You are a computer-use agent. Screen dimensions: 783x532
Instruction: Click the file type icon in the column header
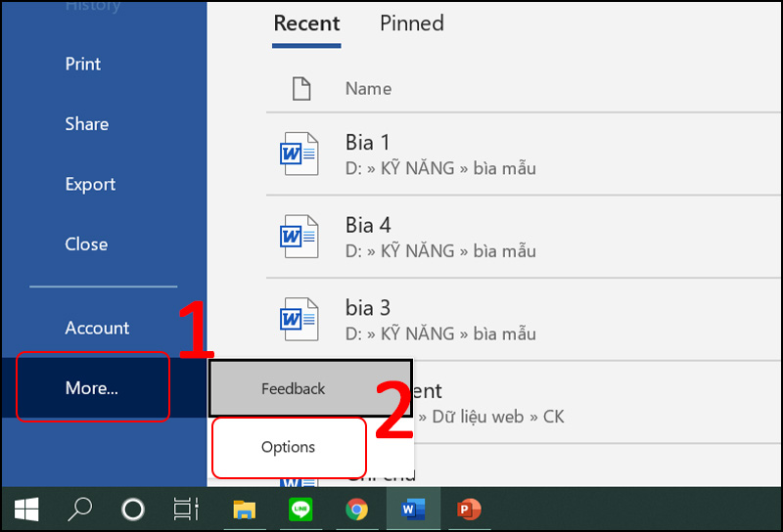[302, 89]
